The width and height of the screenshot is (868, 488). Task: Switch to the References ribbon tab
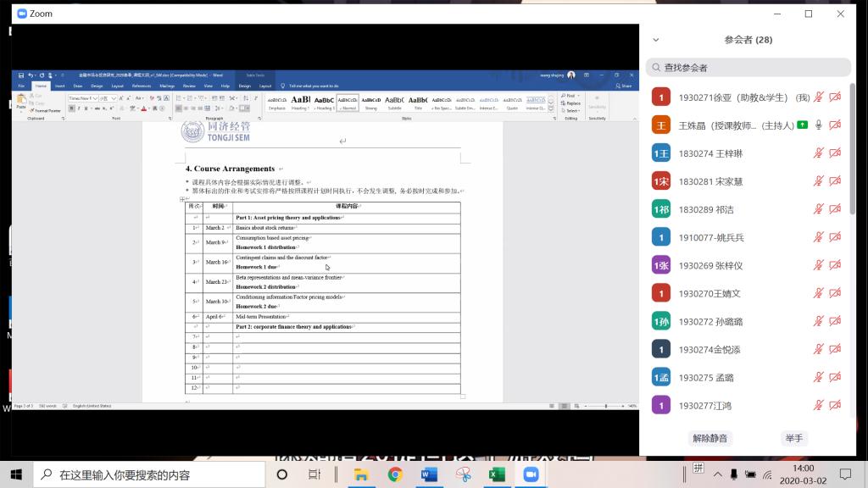coord(141,86)
